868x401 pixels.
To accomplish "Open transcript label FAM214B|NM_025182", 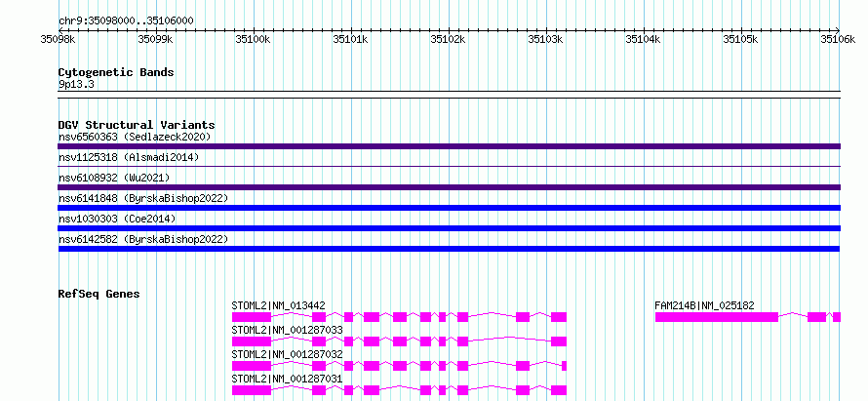I will pos(704,305).
